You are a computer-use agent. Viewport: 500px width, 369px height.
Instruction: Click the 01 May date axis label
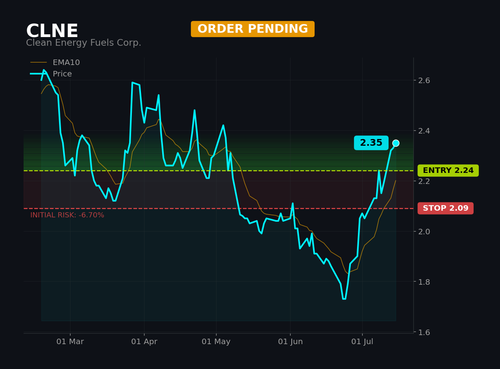pos(216,342)
